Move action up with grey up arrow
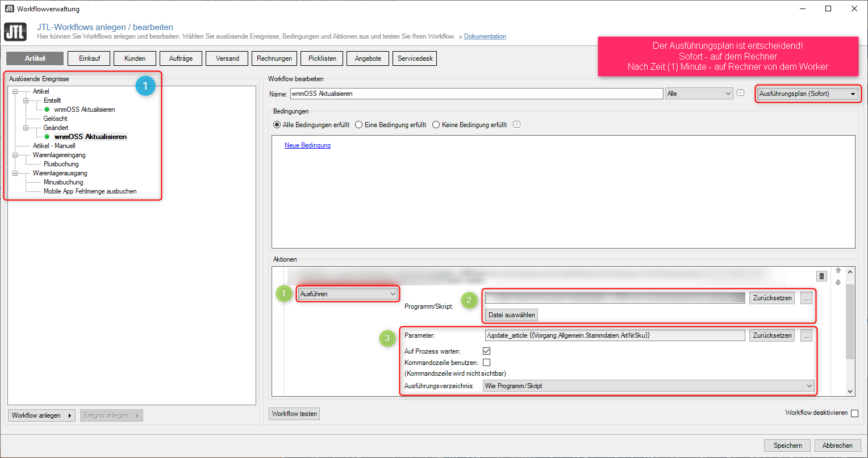 [x=838, y=271]
